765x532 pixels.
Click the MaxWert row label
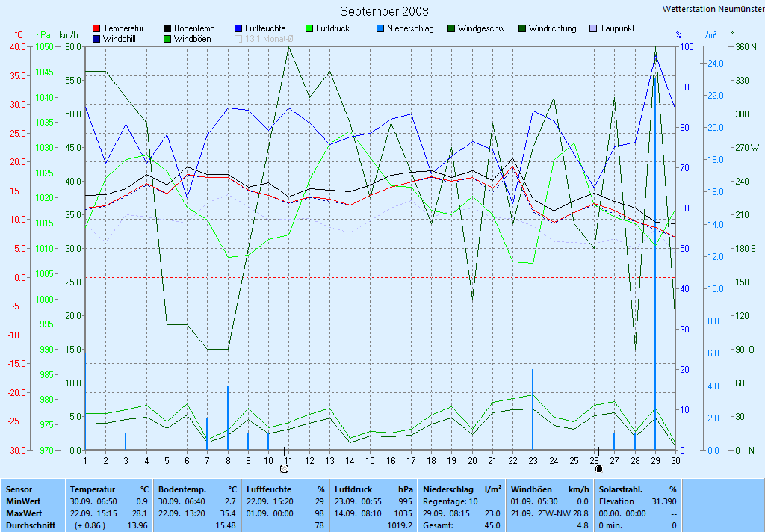click(x=25, y=513)
